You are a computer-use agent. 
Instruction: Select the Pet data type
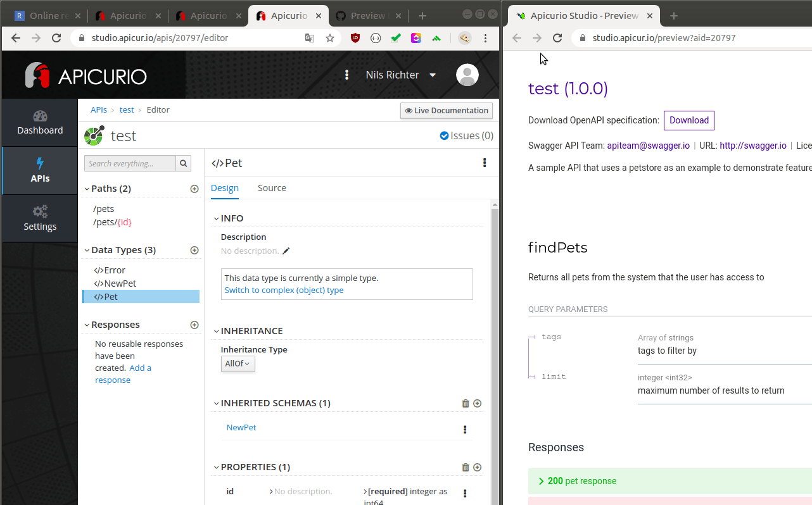(141, 297)
